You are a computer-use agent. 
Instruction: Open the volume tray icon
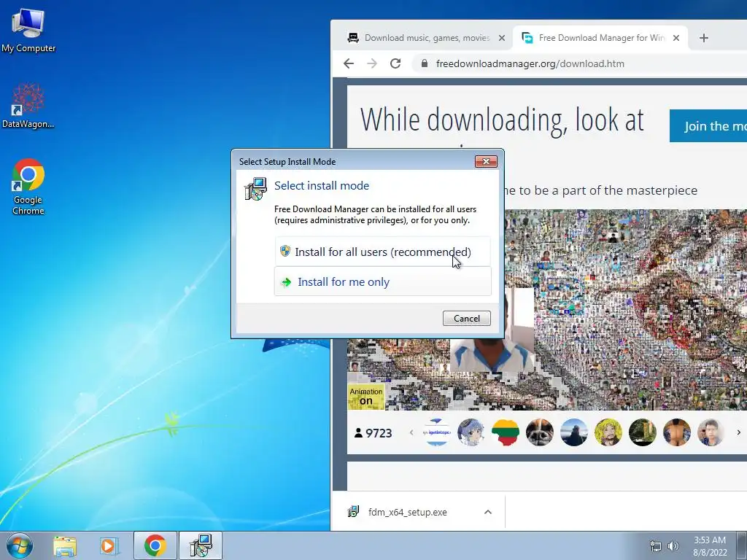pyautogui.click(x=673, y=546)
